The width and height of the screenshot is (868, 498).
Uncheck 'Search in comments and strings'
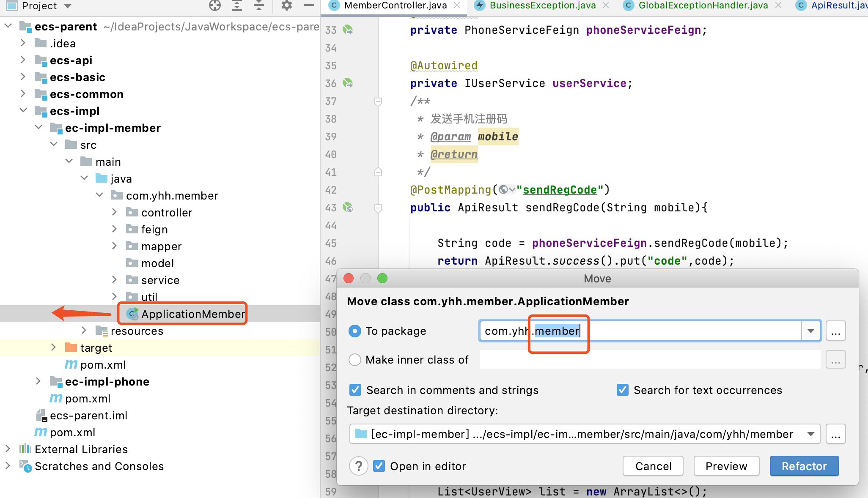(355, 390)
